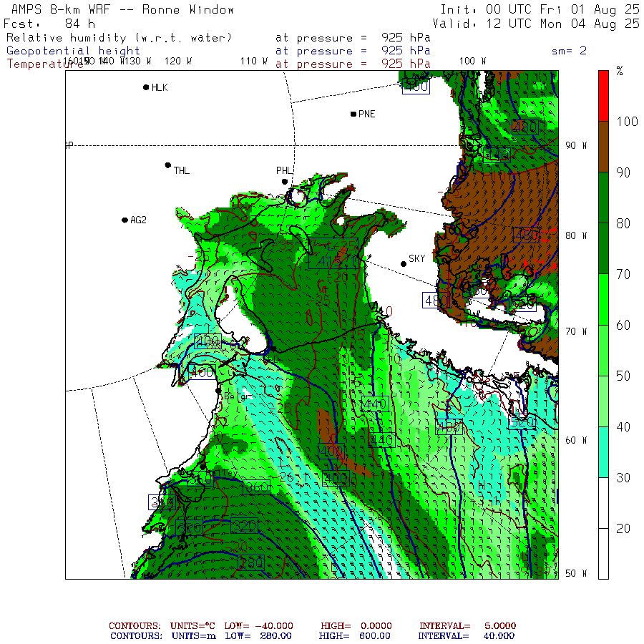Screen dimensions: 644x644
Task: Click the 'HIGH= 600.00' footer value
Action: [x=354, y=636]
